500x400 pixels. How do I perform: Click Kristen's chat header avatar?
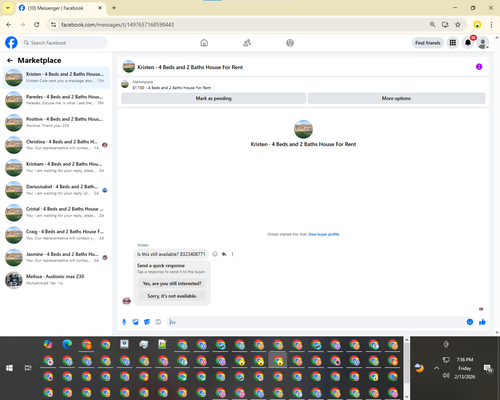point(129,67)
